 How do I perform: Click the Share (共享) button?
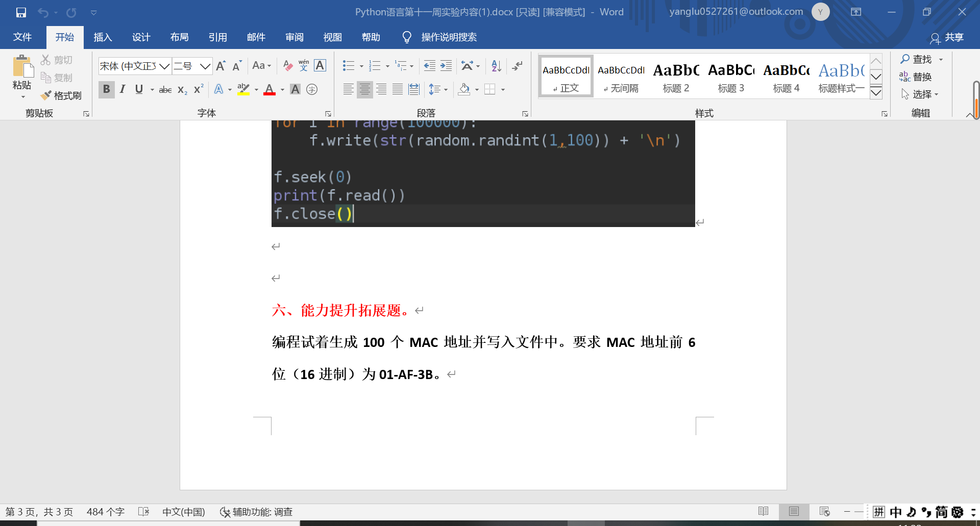[x=947, y=38]
